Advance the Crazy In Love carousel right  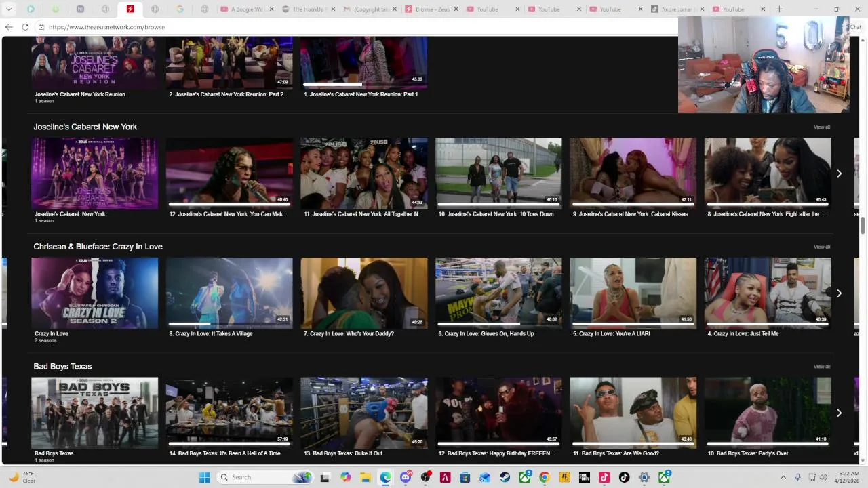click(839, 293)
